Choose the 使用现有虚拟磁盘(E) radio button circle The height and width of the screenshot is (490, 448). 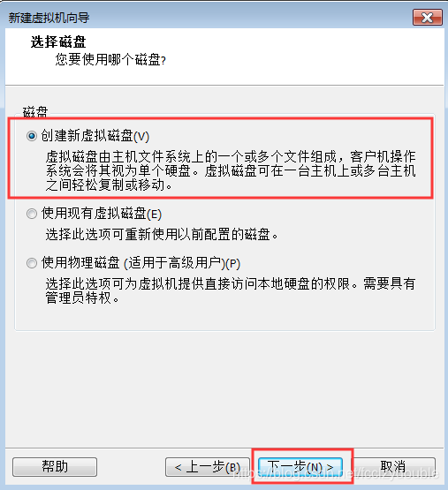(x=32, y=214)
